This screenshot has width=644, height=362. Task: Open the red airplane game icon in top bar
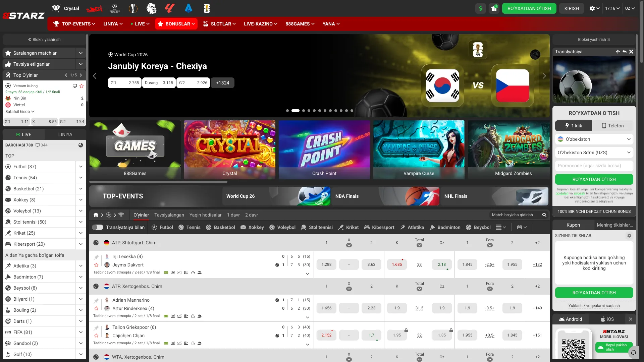94,8
